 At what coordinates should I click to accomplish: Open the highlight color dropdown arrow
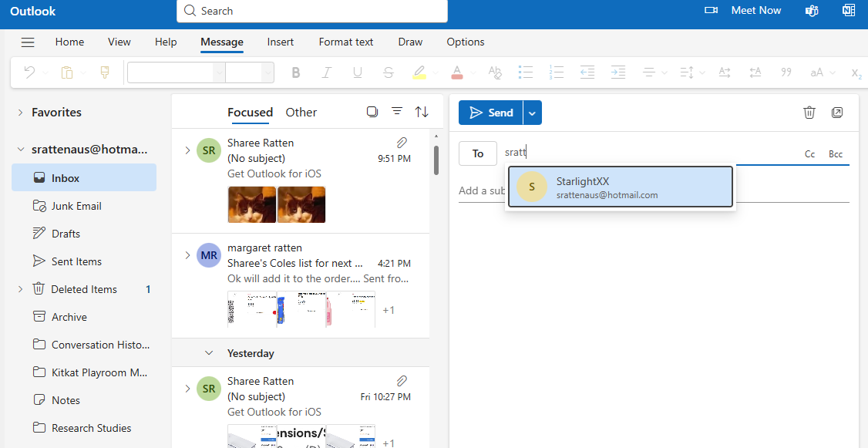(x=435, y=72)
